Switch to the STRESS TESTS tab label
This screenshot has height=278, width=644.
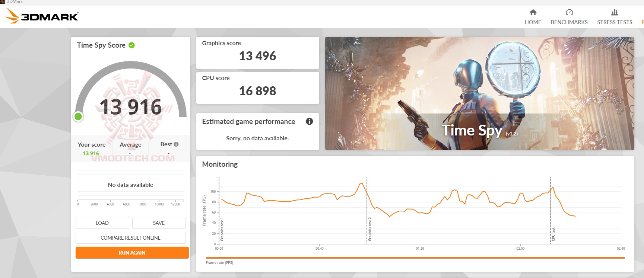click(x=615, y=22)
